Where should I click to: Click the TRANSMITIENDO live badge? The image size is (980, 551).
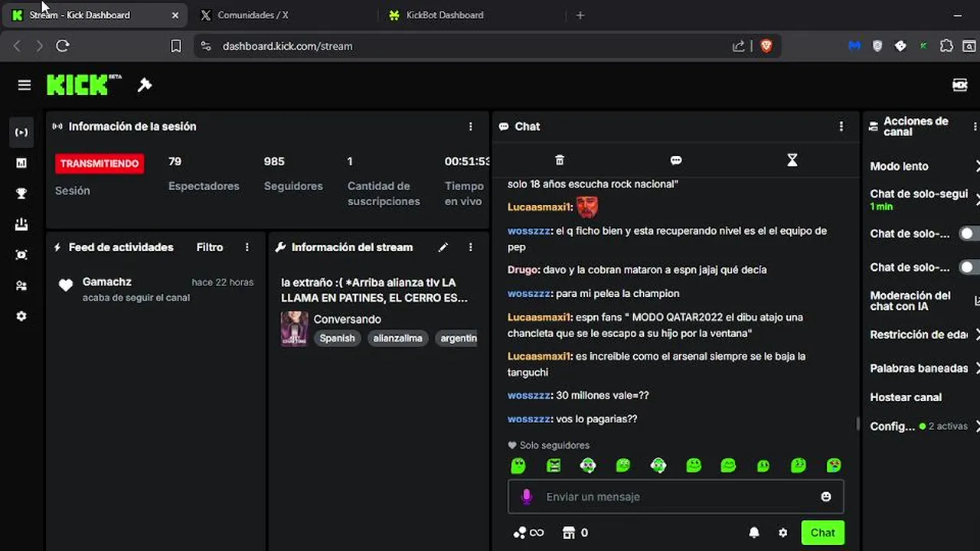[100, 163]
